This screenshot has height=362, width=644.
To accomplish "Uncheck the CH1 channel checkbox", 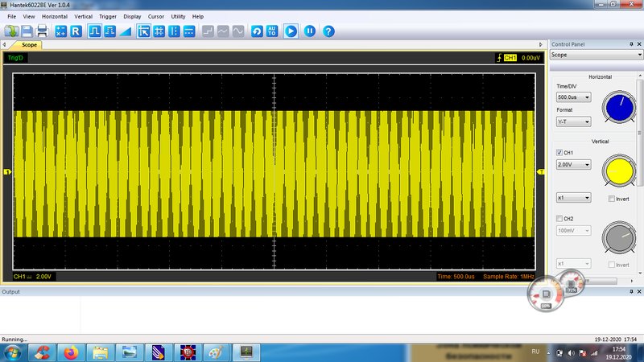I will coord(560,152).
